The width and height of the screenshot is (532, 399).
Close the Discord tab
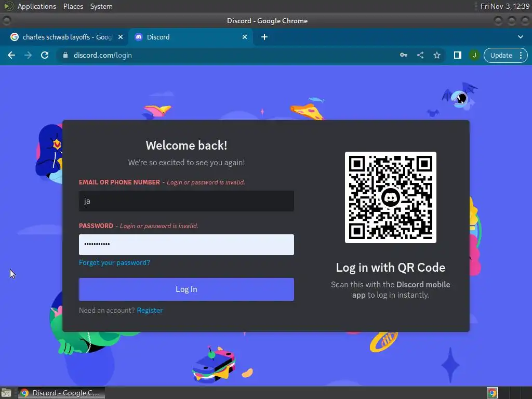click(x=245, y=37)
